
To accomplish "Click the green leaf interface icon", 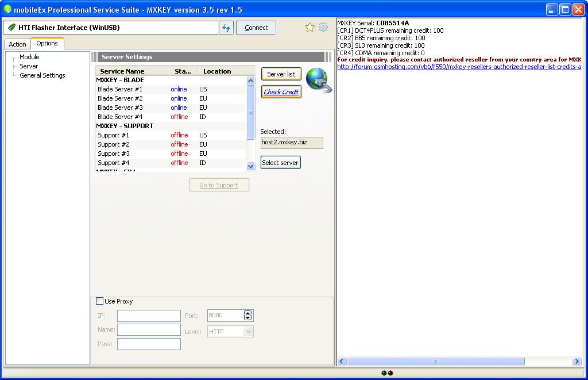I will pos(11,28).
